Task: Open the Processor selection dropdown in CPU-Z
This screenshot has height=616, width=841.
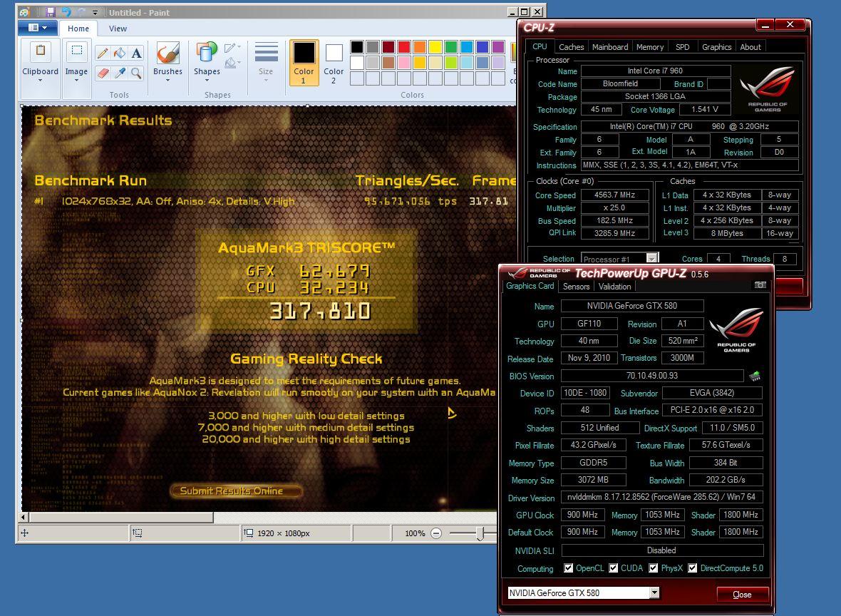Action: coord(651,259)
